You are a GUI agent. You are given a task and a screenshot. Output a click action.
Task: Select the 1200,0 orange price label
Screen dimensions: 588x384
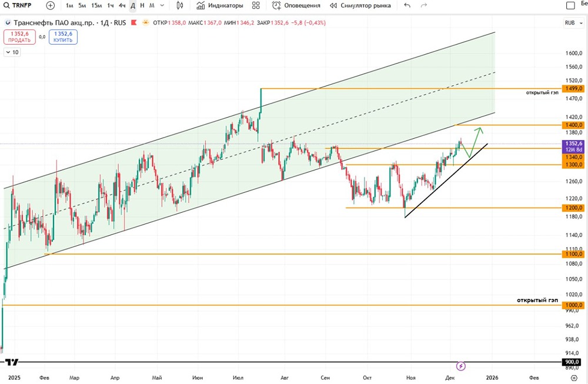click(573, 208)
